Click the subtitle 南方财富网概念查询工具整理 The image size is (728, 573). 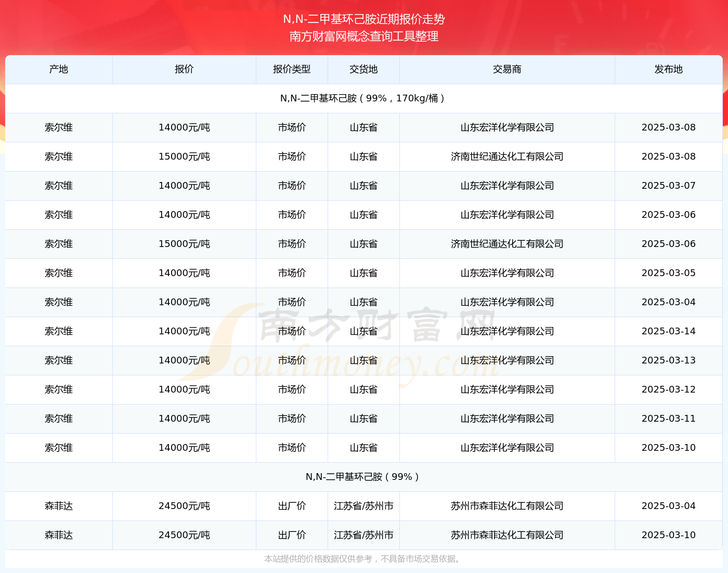coord(364,36)
